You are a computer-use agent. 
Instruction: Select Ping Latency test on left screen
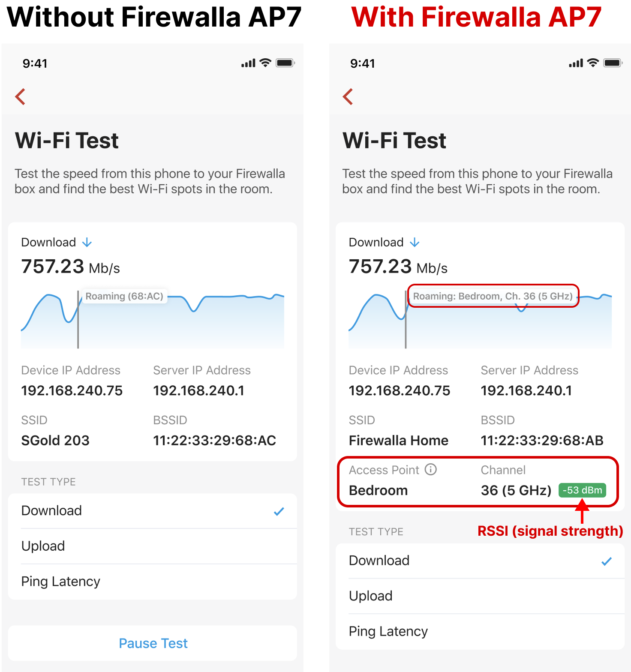pyautogui.click(x=152, y=582)
